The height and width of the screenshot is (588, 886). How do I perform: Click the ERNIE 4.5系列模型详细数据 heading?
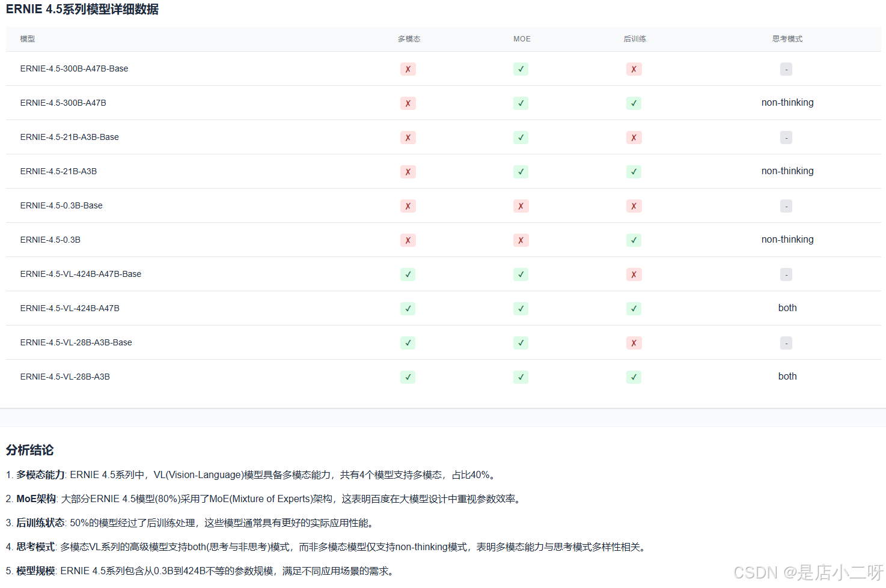tap(82, 10)
